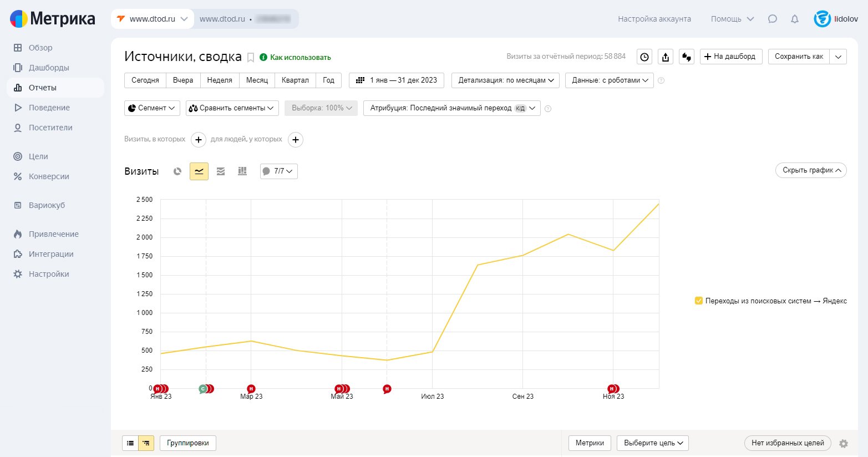The height and width of the screenshot is (457, 868).
Task: Open the Атрибуция model dropdown
Action: click(x=451, y=108)
